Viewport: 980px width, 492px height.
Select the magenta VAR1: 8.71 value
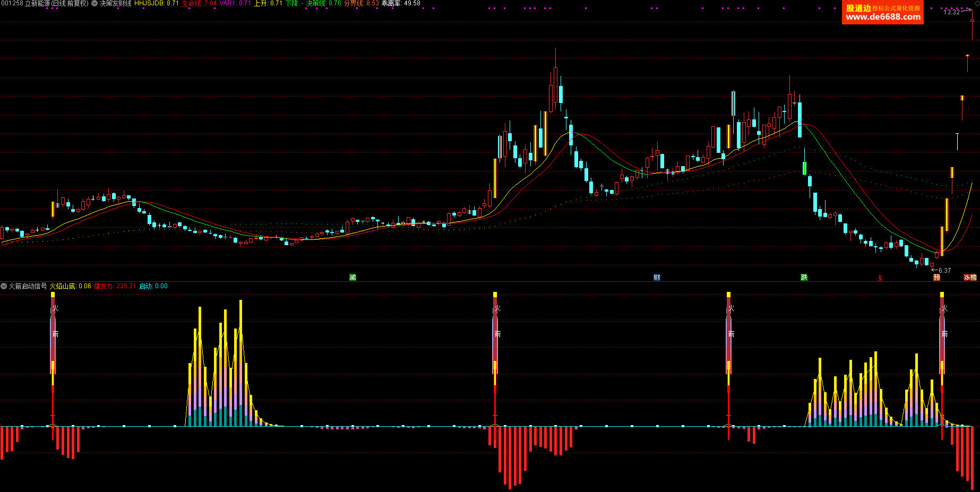click(236, 3)
